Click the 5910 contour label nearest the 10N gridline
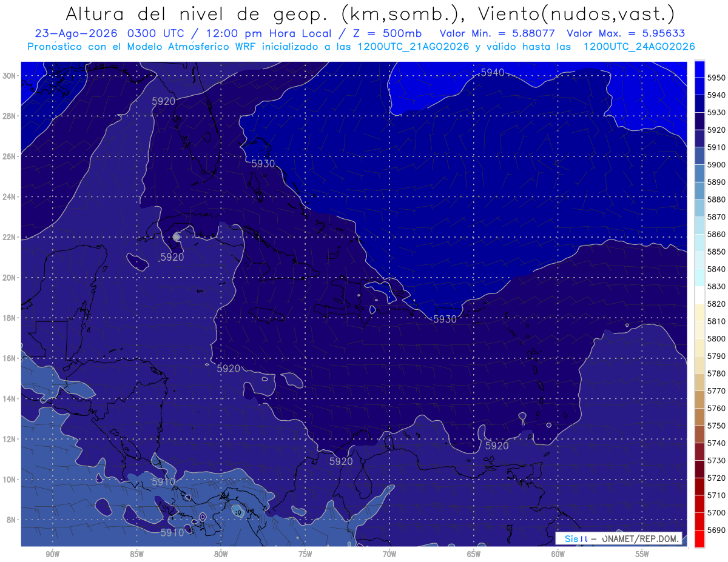728x562 pixels. click(x=163, y=482)
